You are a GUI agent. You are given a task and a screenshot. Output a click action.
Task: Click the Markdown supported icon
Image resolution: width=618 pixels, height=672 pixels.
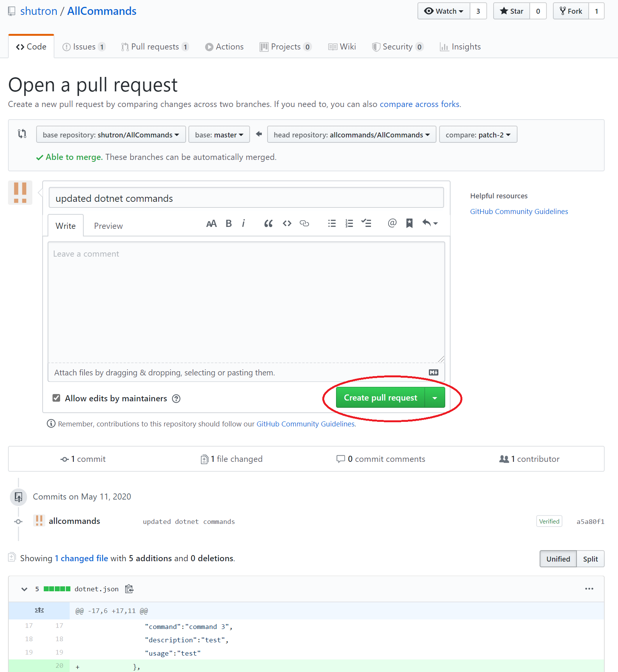tap(433, 372)
